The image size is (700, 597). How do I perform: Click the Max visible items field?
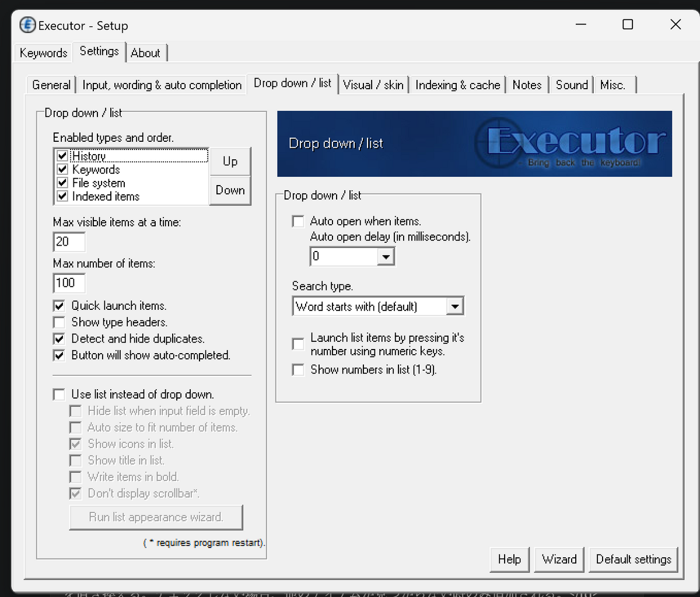(69, 242)
